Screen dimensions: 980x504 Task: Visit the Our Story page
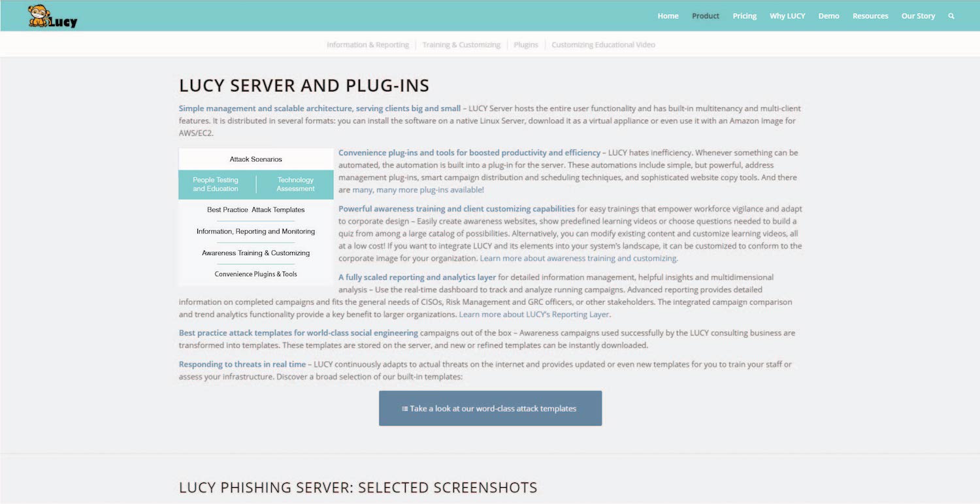[x=918, y=16]
